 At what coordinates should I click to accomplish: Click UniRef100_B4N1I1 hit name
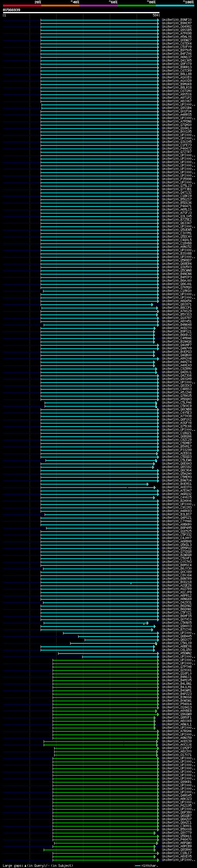pos(176,677)
